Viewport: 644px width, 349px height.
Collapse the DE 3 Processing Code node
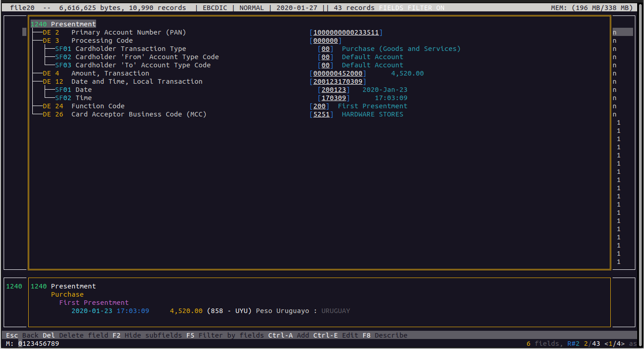click(x=51, y=40)
